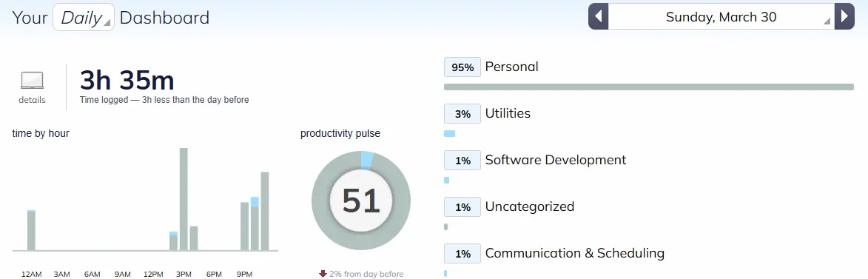Click the 95% badge next to Personal
The image size is (868, 279).
(462, 67)
